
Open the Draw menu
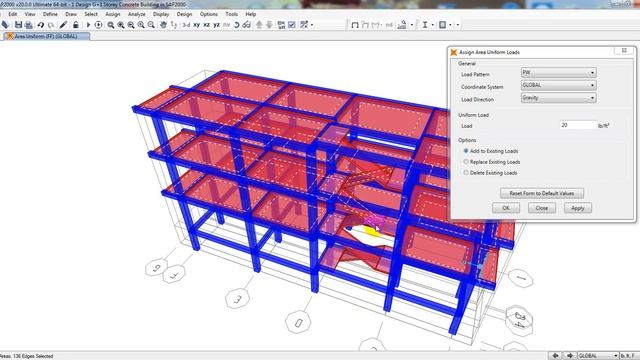click(x=71, y=14)
